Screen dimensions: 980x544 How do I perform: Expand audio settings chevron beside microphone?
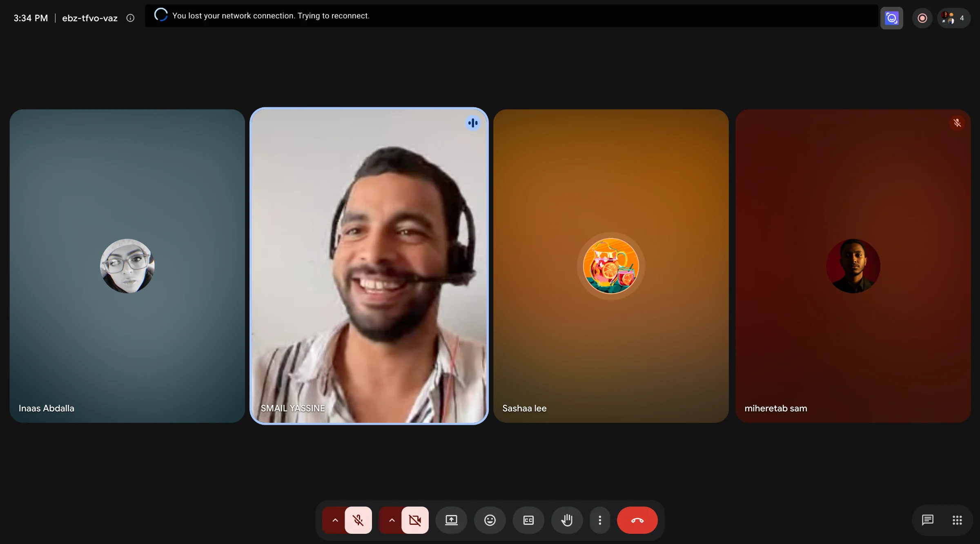(x=335, y=520)
